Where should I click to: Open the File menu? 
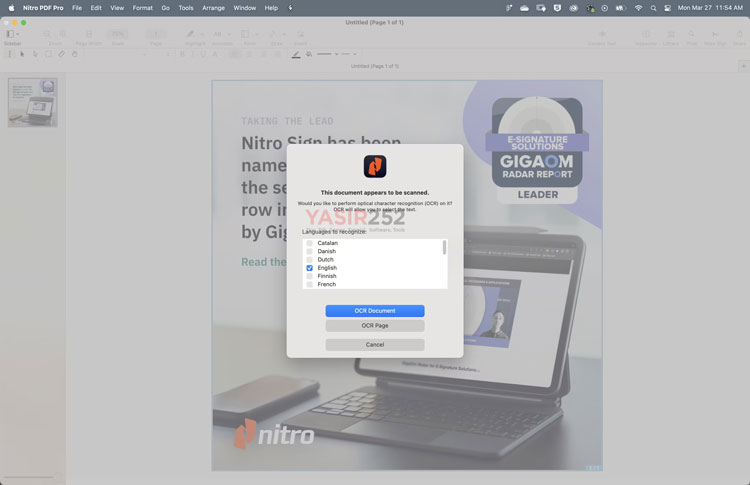77,8
